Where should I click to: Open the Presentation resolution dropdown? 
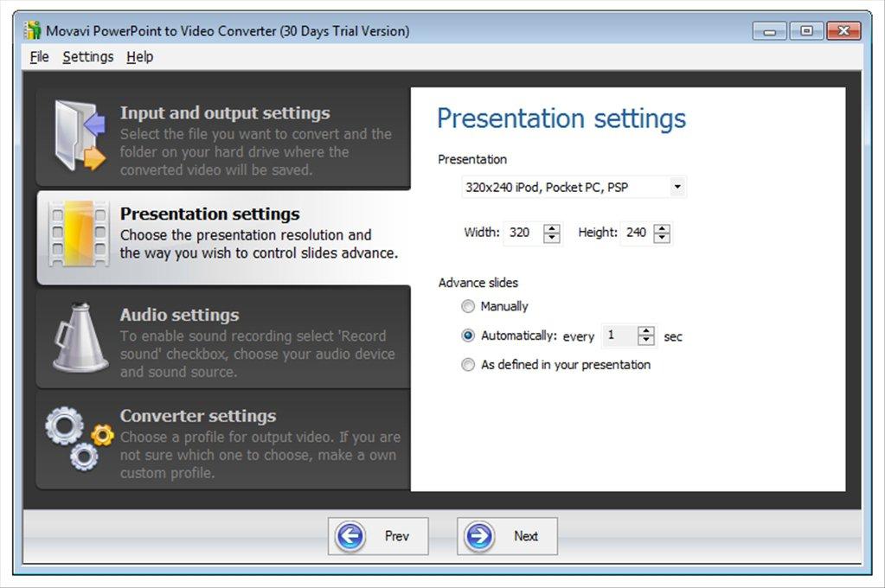(x=678, y=187)
